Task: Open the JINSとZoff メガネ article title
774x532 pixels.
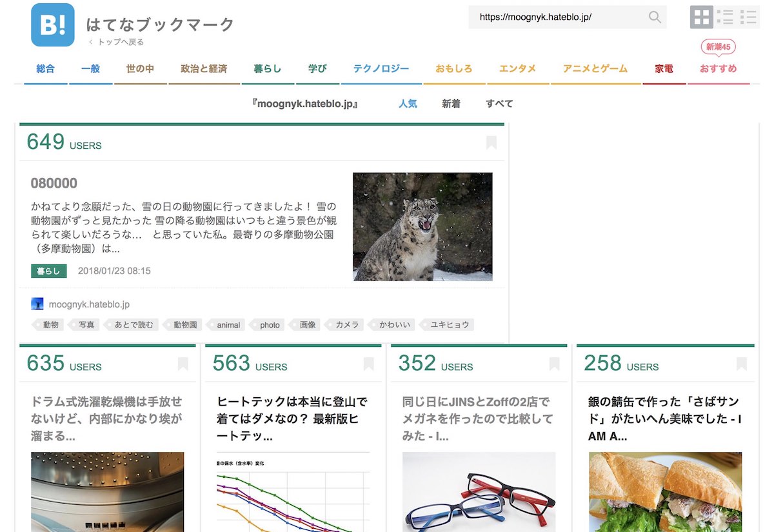Action: (x=479, y=419)
